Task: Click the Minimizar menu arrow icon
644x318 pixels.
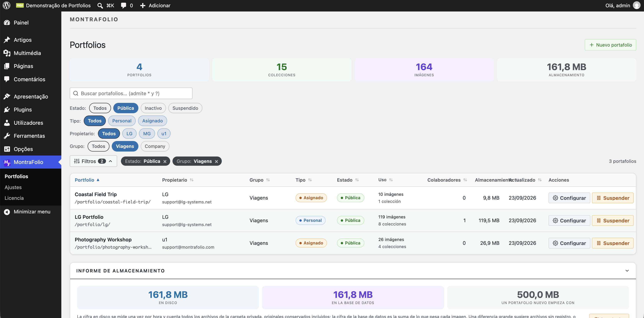Action: pos(7,211)
